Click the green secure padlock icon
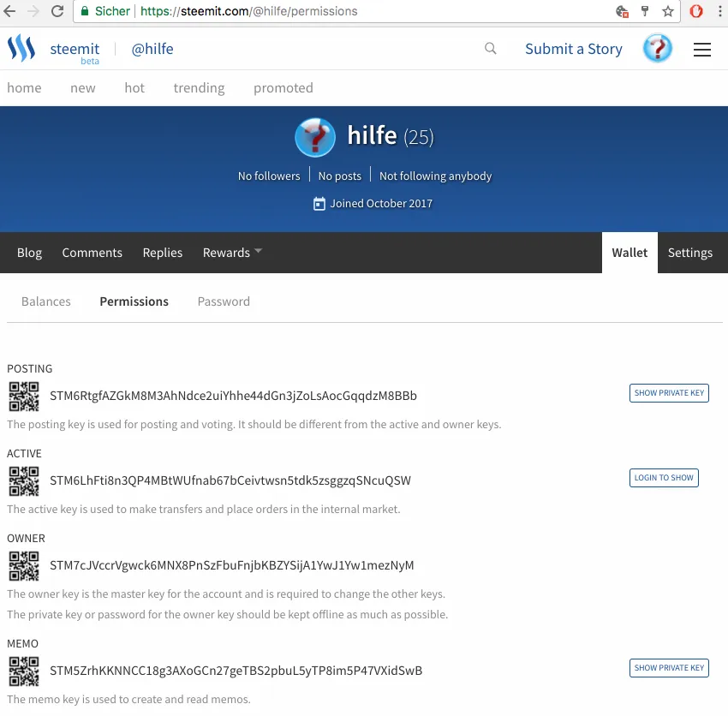 [x=85, y=11]
